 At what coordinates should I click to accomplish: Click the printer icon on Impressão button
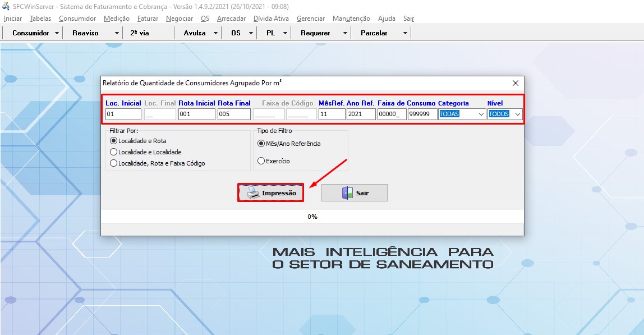coord(254,193)
